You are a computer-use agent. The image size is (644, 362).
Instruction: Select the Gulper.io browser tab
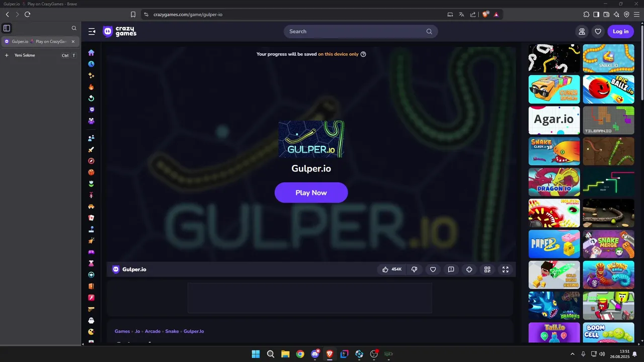(40, 42)
